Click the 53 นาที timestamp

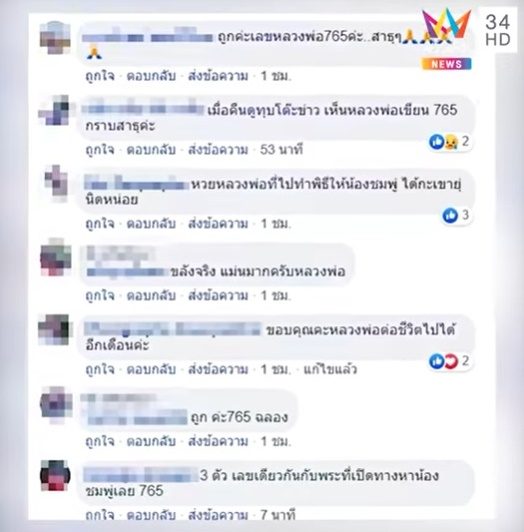pos(281,150)
